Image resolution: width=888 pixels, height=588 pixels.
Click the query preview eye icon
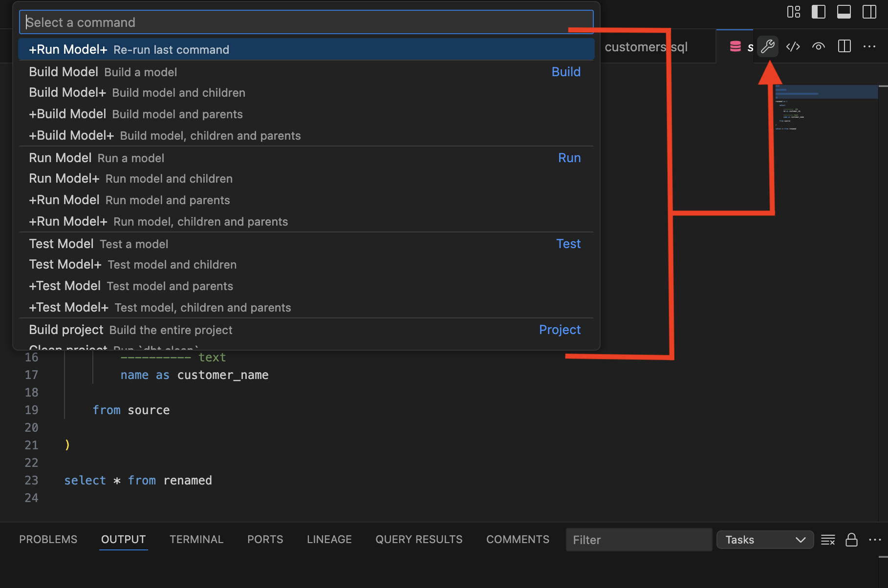pos(819,46)
